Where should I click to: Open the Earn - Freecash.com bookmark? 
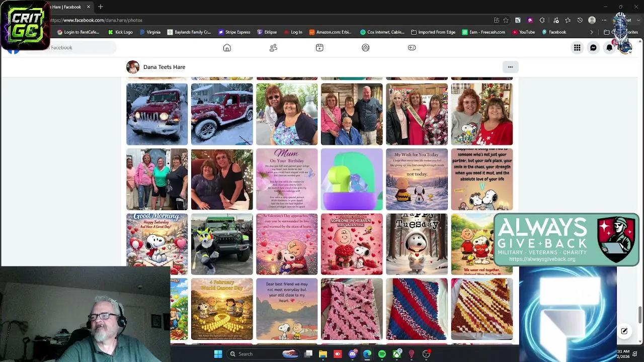pyautogui.click(x=484, y=32)
